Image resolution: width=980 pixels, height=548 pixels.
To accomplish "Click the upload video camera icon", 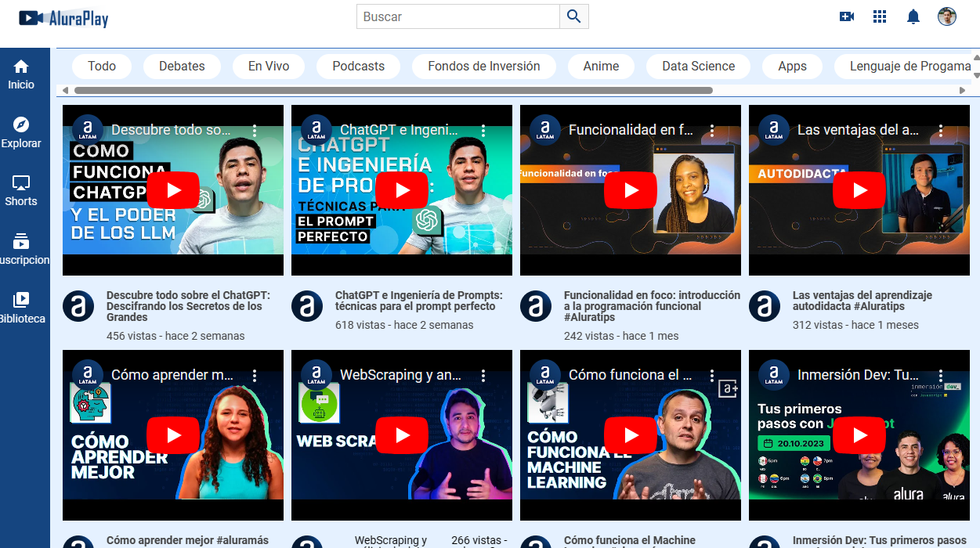I will pyautogui.click(x=846, y=16).
